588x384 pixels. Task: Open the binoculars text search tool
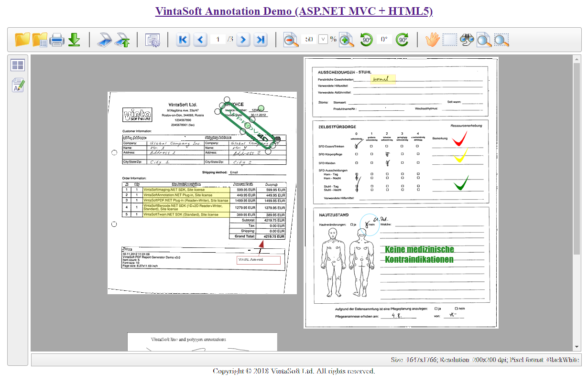[x=467, y=40]
